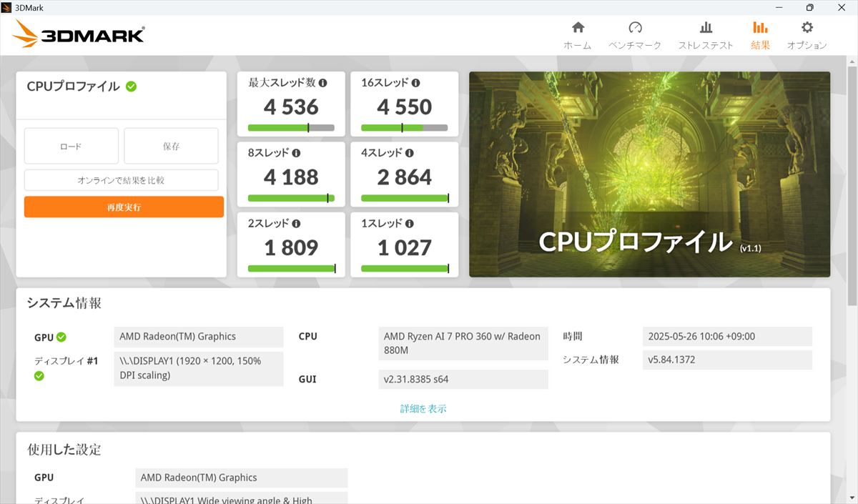The width and height of the screenshot is (858, 504).
Task: Click green checkmark under ディスプレイ #1
Action: (39, 376)
